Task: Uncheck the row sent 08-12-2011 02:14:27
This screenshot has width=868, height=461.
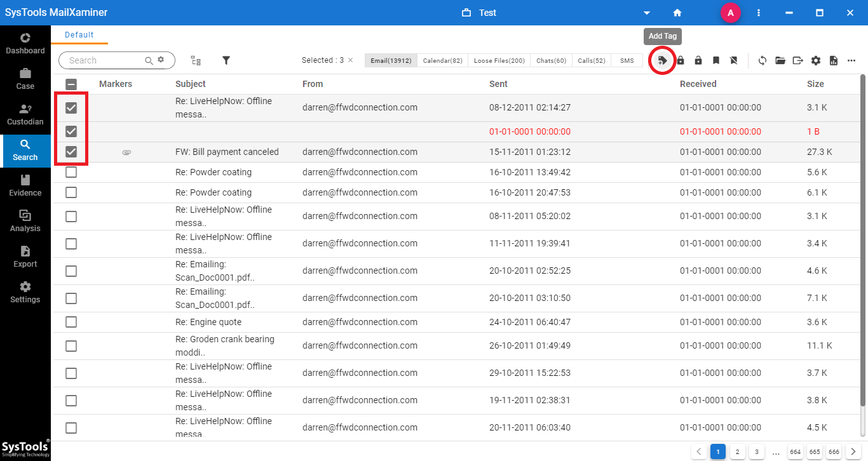Action: click(71, 108)
